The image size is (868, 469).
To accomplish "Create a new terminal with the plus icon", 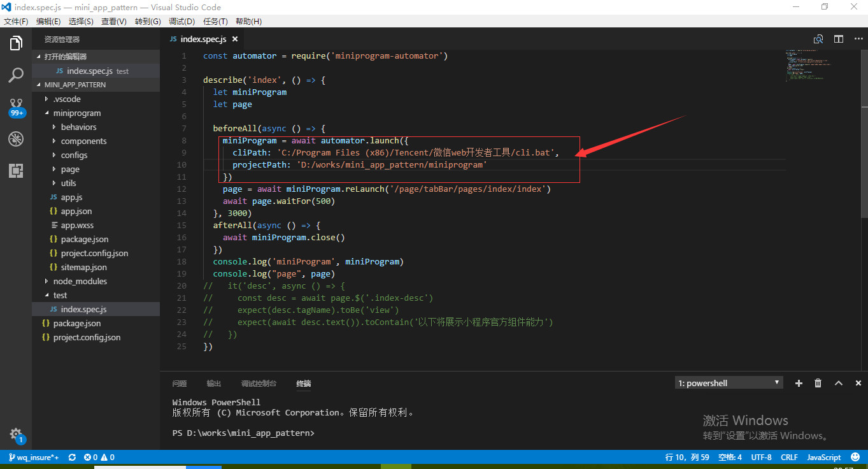I will click(x=799, y=383).
